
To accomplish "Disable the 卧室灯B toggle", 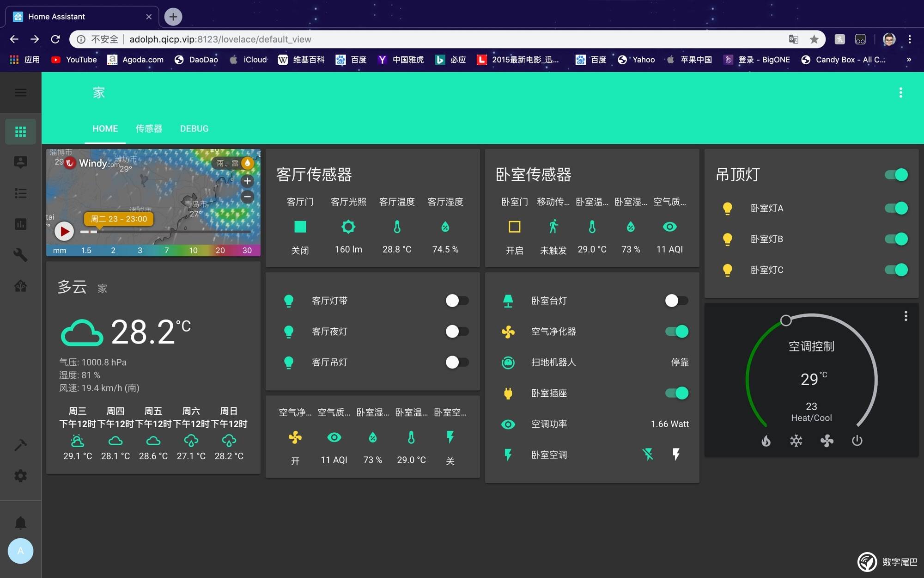I will point(896,239).
